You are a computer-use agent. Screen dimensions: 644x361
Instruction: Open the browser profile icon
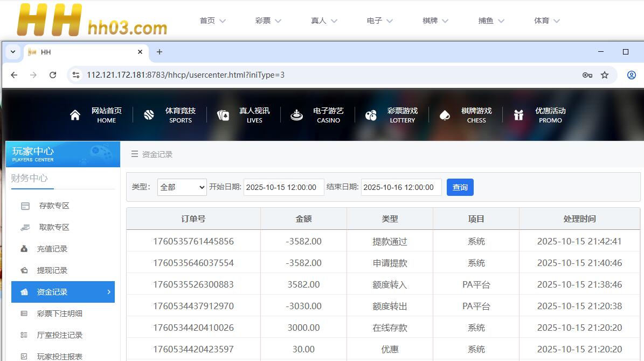pos(631,75)
